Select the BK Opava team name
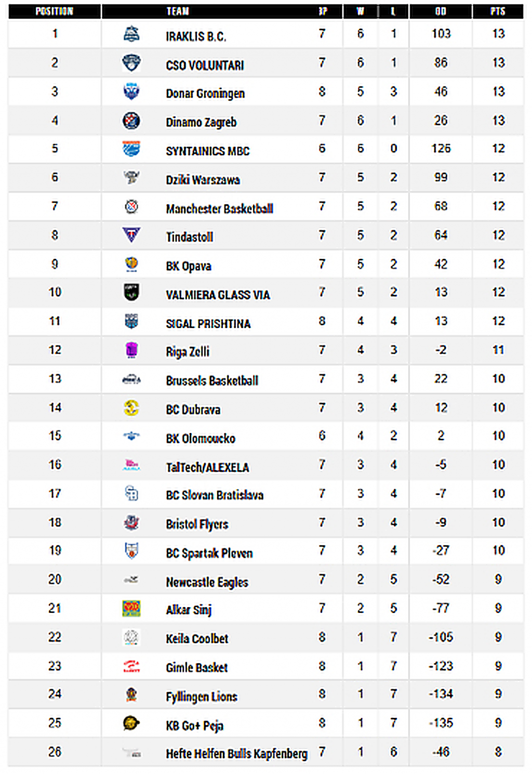The width and height of the screenshot is (532, 774). 189,266
